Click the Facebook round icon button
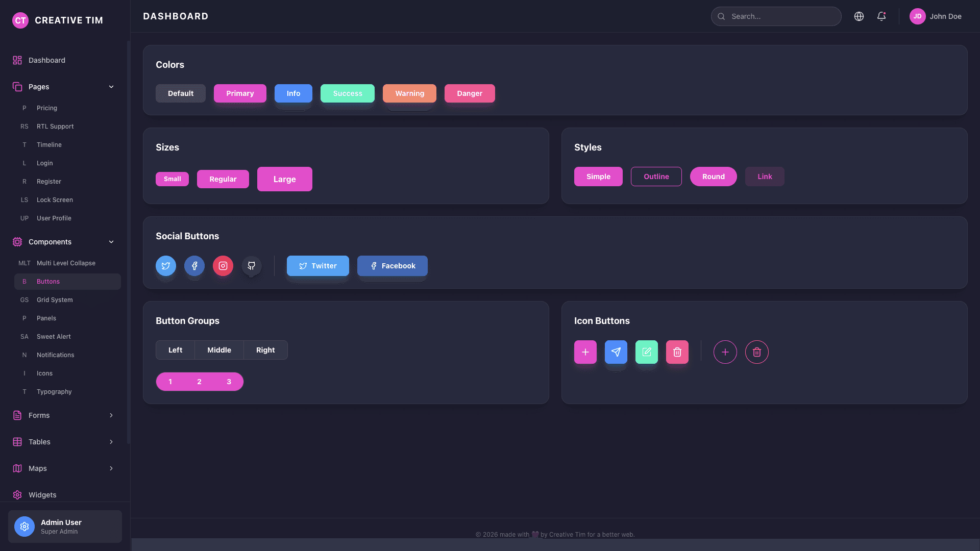The height and width of the screenshot is (551, 980). click(194, 266)
